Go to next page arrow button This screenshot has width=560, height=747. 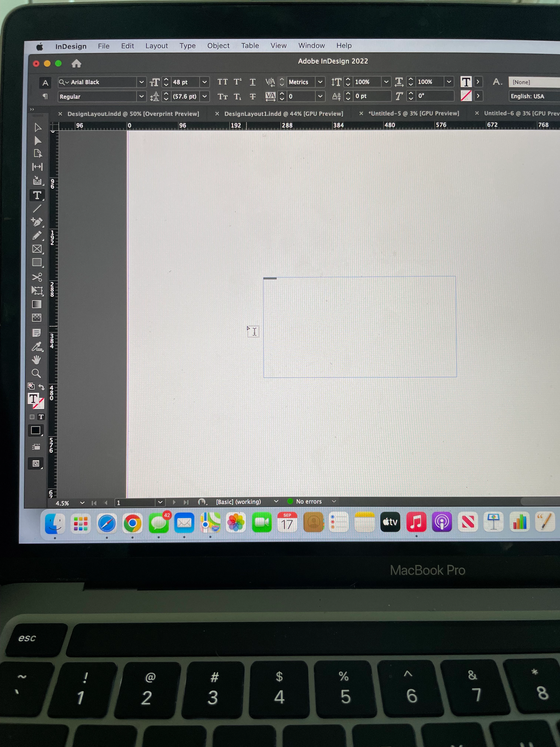(x=174, y=502)
